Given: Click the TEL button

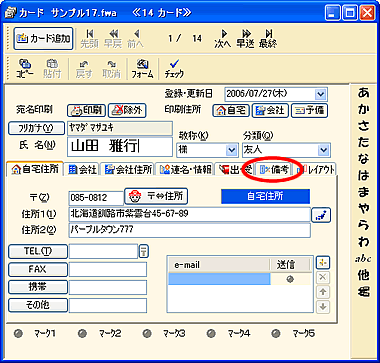Looking at the screenshot, I should (38, 252).
